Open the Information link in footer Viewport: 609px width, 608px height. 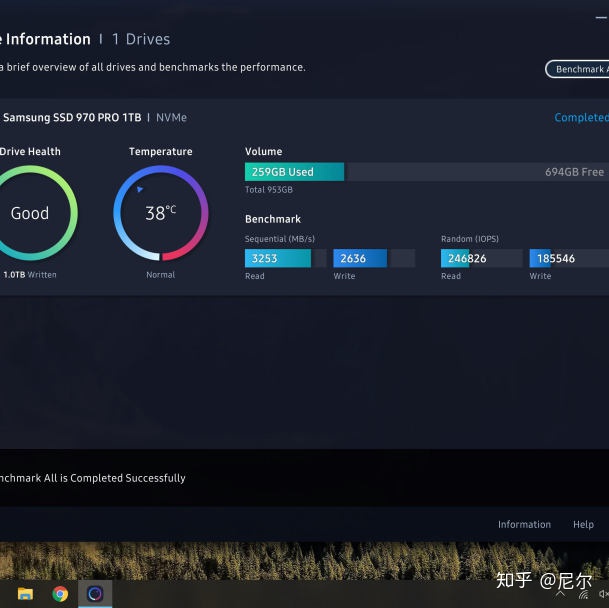point(524,524)
